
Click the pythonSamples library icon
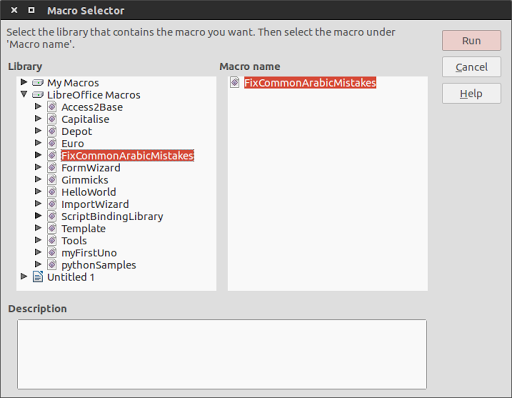point(52,265)
